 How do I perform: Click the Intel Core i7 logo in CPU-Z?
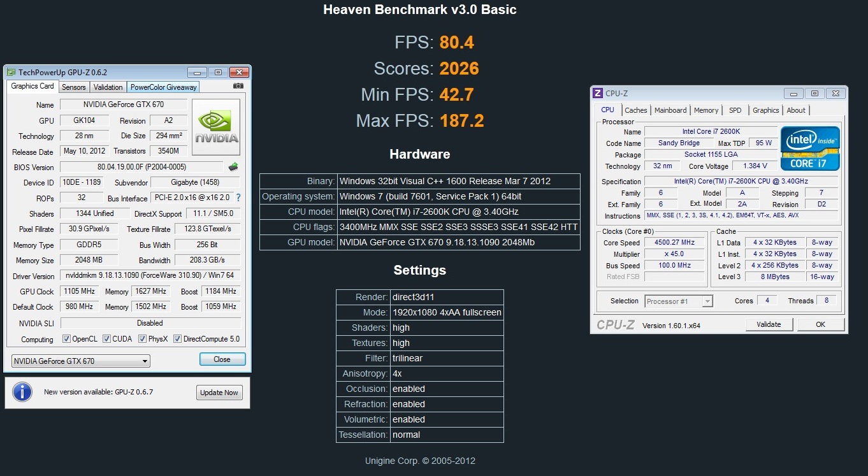coord(811,148)
